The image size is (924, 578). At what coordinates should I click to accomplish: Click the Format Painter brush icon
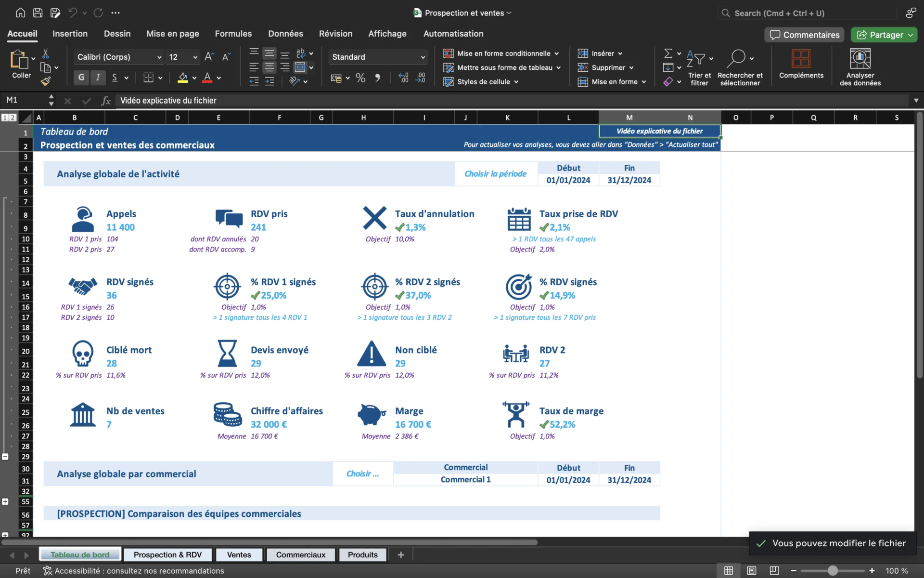point(46,81)
